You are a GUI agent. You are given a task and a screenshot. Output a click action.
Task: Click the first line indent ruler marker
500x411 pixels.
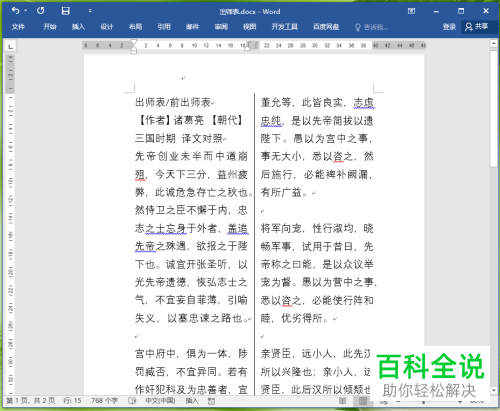(x=134, y=42)
